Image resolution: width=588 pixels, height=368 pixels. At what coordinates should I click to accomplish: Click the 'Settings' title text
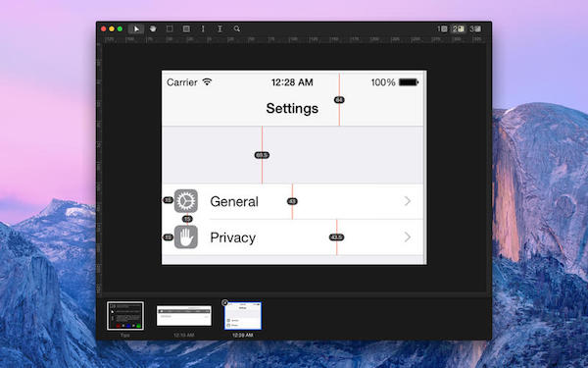(x=292, y=109)
